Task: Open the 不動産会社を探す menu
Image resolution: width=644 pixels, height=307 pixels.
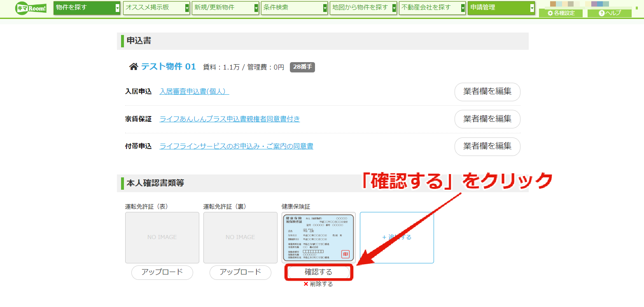Action: [x=432, y=8]
